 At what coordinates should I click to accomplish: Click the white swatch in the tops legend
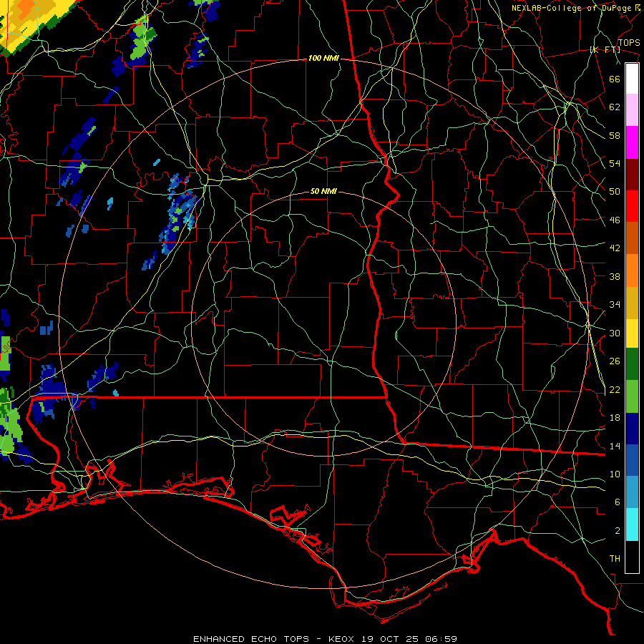(632, 79)
